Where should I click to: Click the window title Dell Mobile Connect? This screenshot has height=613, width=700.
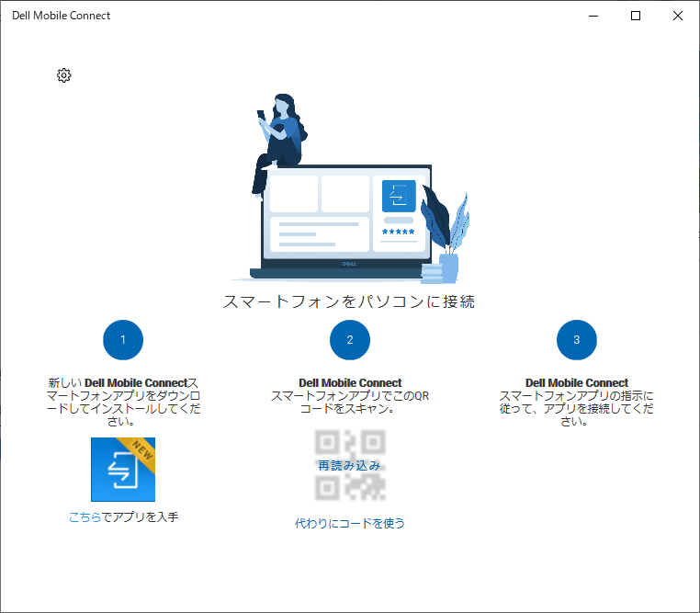click(x=62, y=16)
